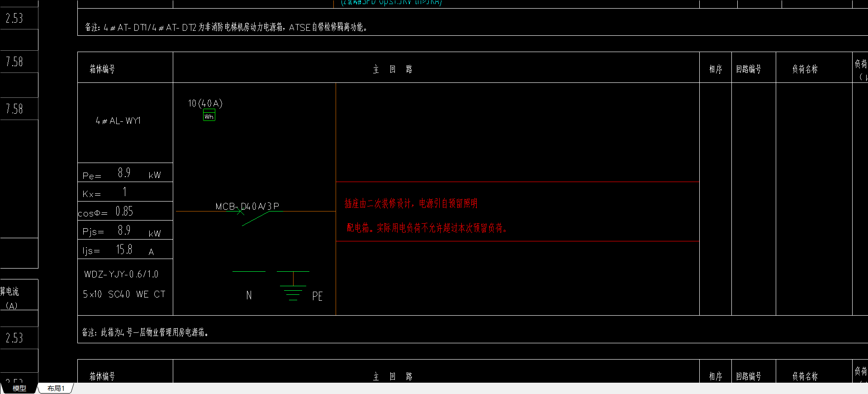Select the green Wh meter symbol
The width and height of the screenshot is (868, 394).
(209, 115)
